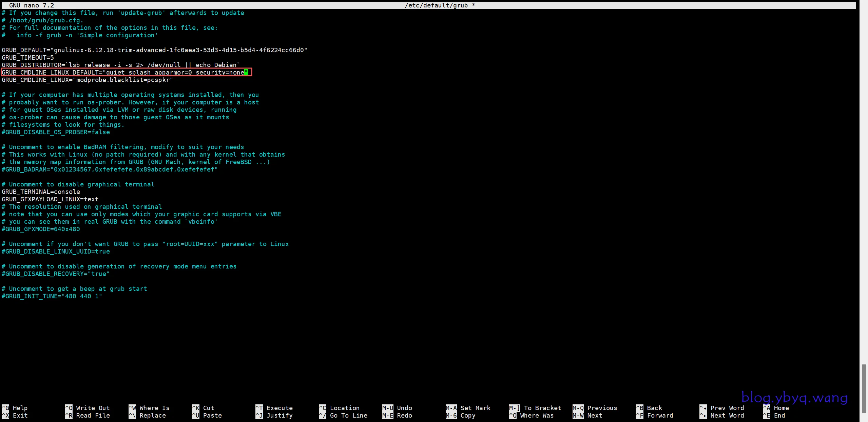Place cursor on the GRUB_TIMEOUT=5 line

click(28, 58)
